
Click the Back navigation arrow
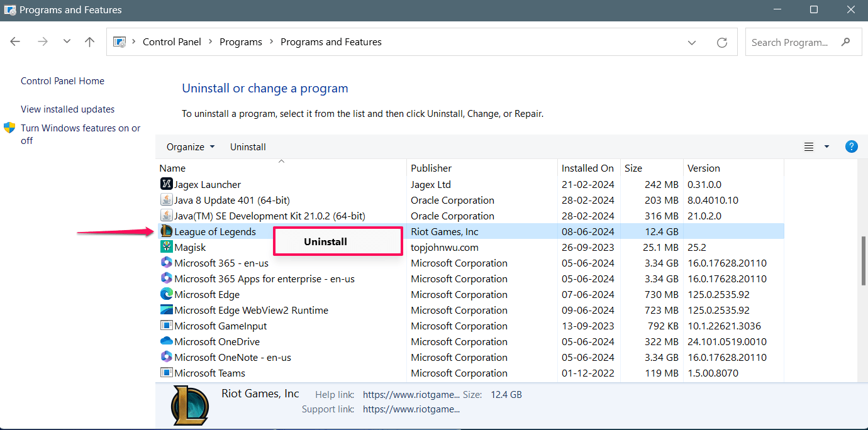pyautogui.click(x=15, y=42)
